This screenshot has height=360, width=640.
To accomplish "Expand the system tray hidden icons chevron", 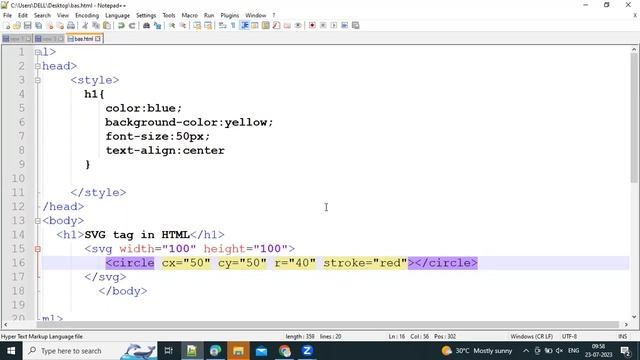I will [x=526, y=351].
